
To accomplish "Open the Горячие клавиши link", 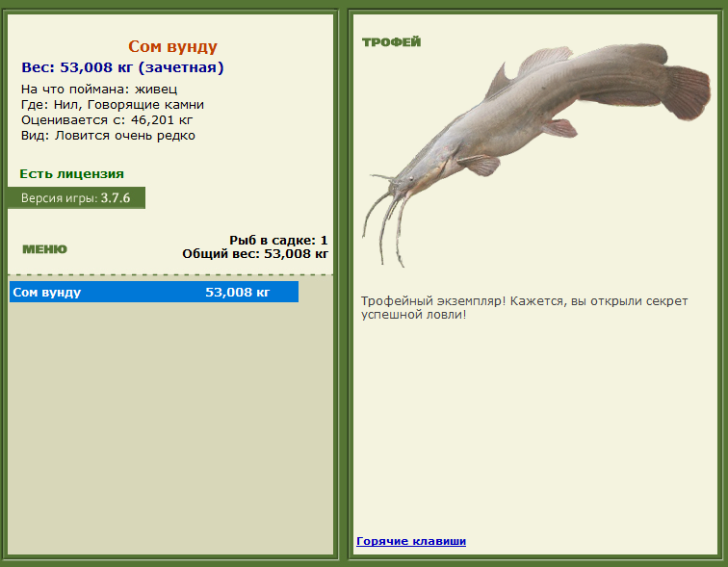I will pos(411,541).
